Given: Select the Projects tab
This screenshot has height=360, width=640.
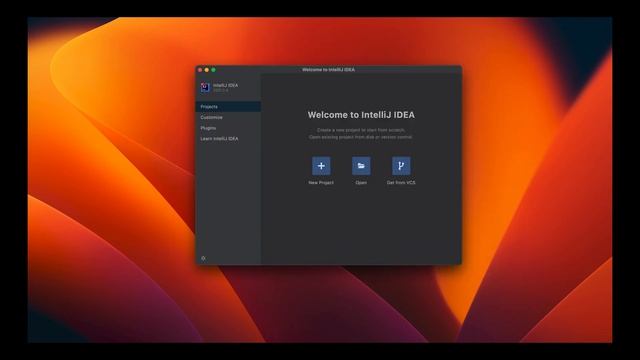Looking at the screenshot, I should [x=228, y=107].
